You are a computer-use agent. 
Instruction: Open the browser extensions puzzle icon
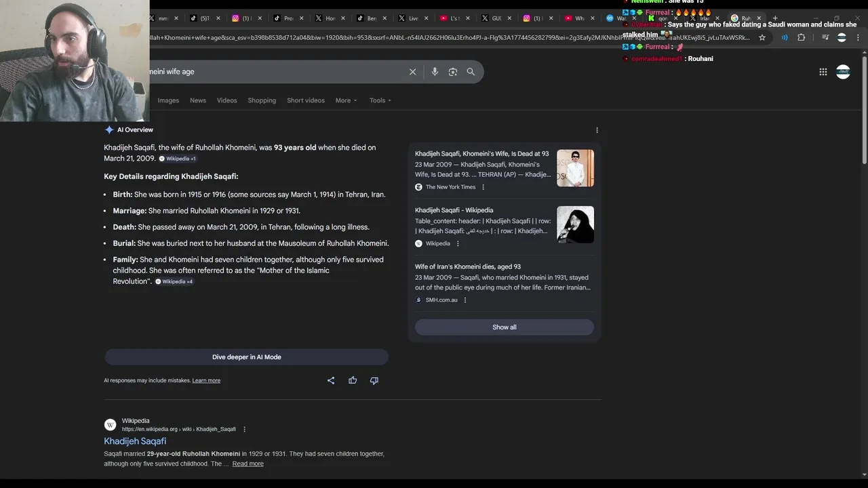(x=801, y=38)
